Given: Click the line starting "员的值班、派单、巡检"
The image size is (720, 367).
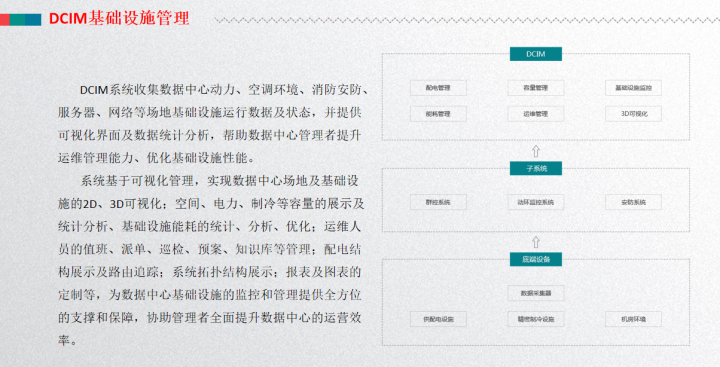Looking at the screenshot, I should click(x=209, y=249).
